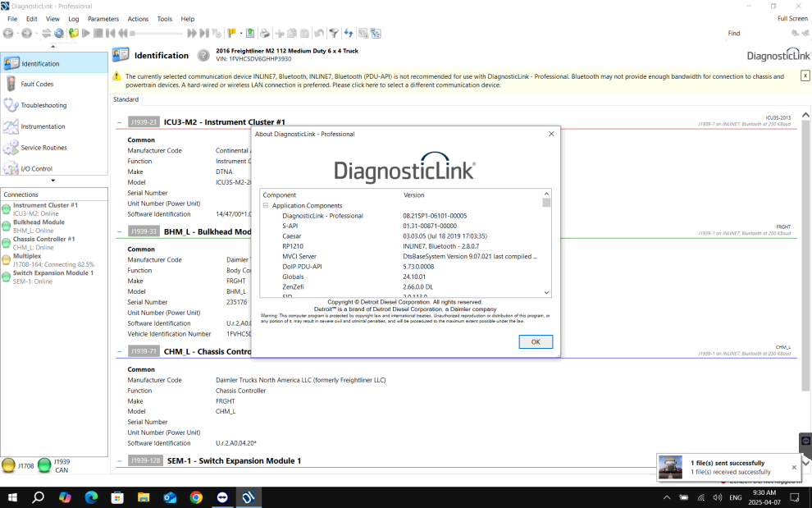The height and width of the screenshot is (508, 812).
Task: Open the Troubleshooting stethoscope panel
Action: [43, 105]
